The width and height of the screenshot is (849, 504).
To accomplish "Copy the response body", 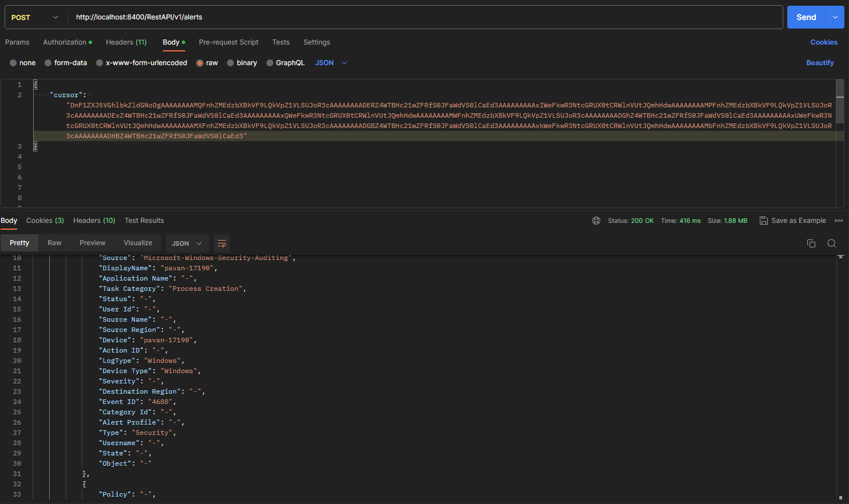I will point(811,243).
